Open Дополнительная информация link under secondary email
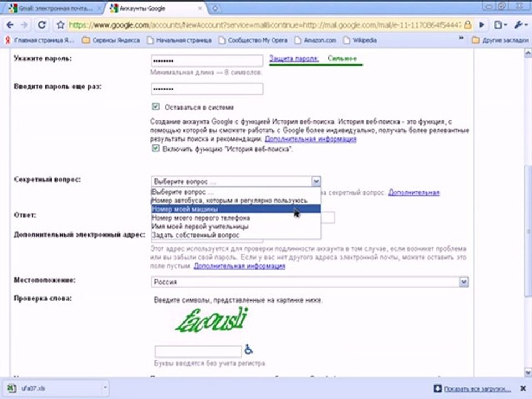 coord(239,266)
